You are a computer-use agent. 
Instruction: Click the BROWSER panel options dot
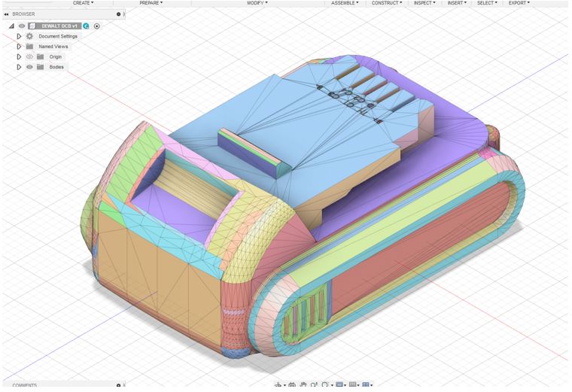coord(119,14)
